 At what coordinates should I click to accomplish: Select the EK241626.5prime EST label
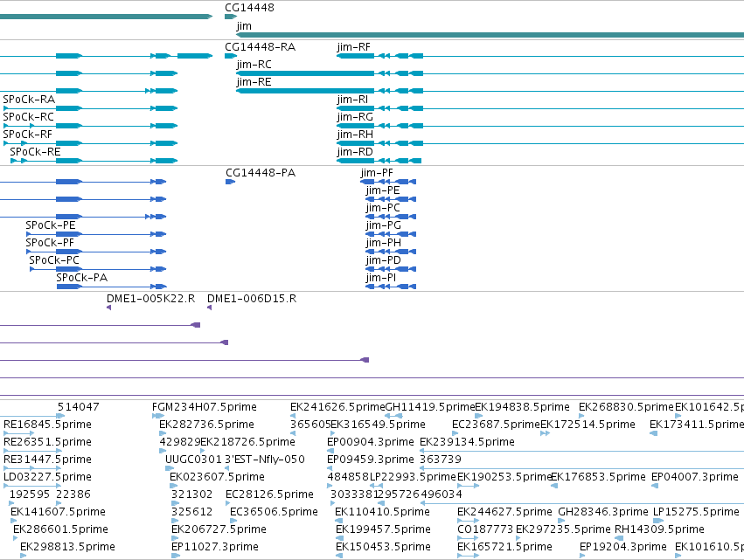click(337, 407)
